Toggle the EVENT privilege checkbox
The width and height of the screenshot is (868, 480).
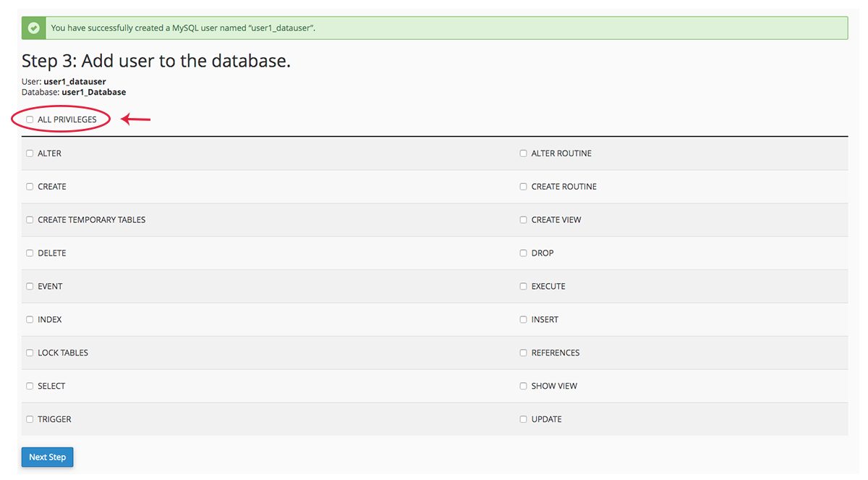point(30,287)
